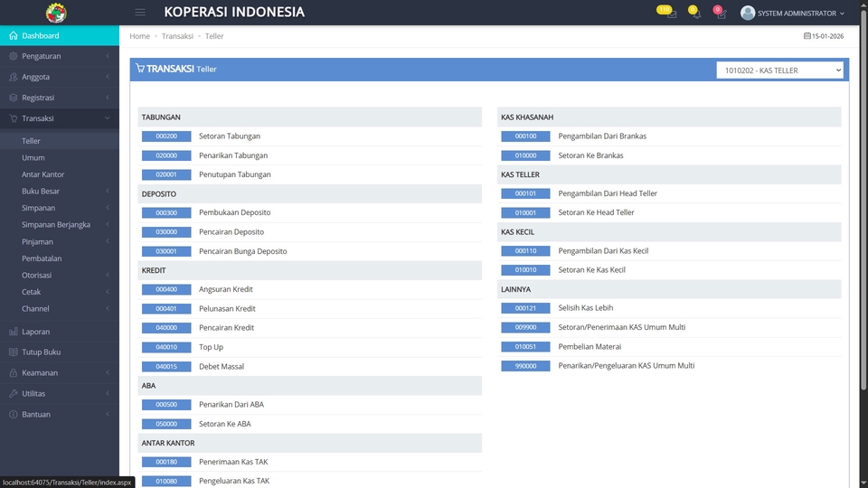
Task: Click the 000200 Setoran Tabungan code button
Action: coord(166,136)
